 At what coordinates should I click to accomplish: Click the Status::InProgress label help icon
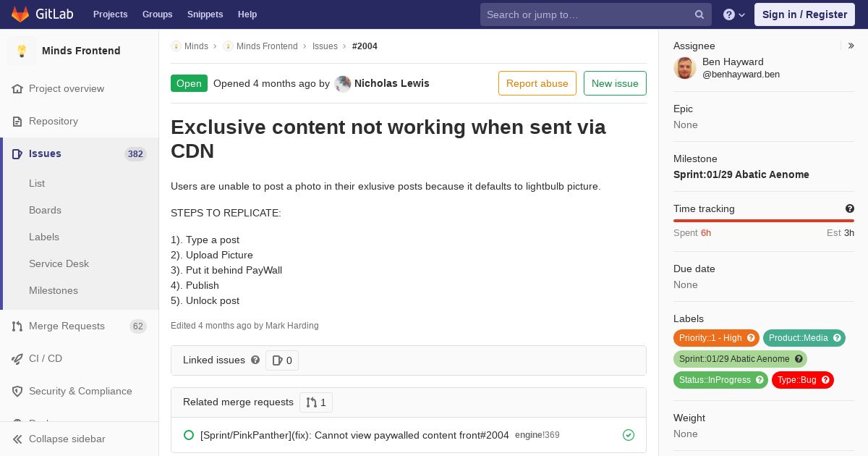[x=759, y=380]
